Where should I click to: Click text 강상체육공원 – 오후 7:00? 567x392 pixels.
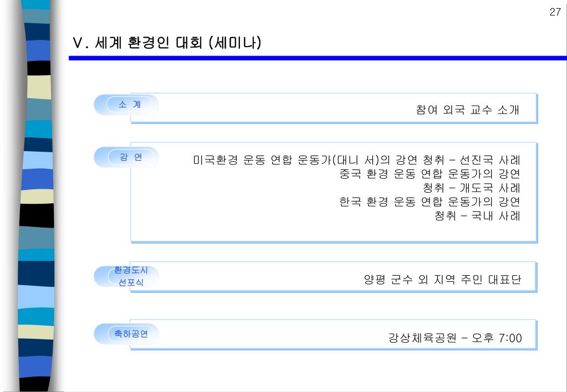coord(455,338)
